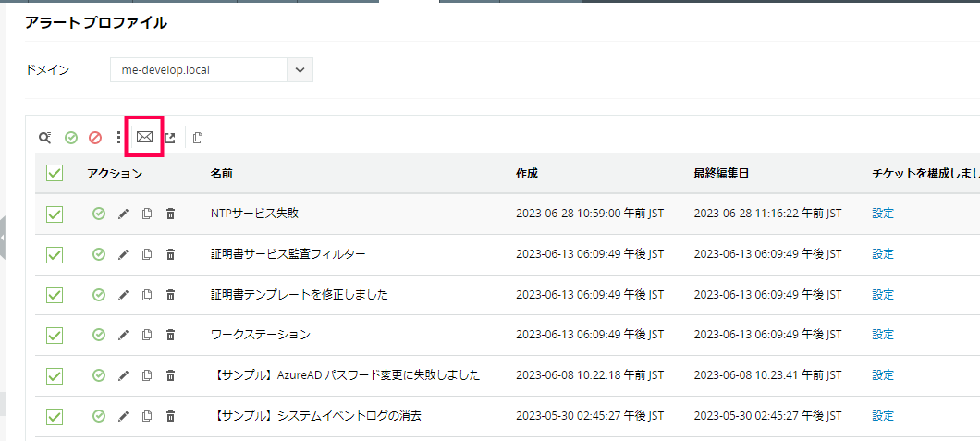Screen dimensions: 980x441
Task: Delete the AzureAD パスワード変更 sample profile
Action: pyautogui.click(x=170, y=375)
